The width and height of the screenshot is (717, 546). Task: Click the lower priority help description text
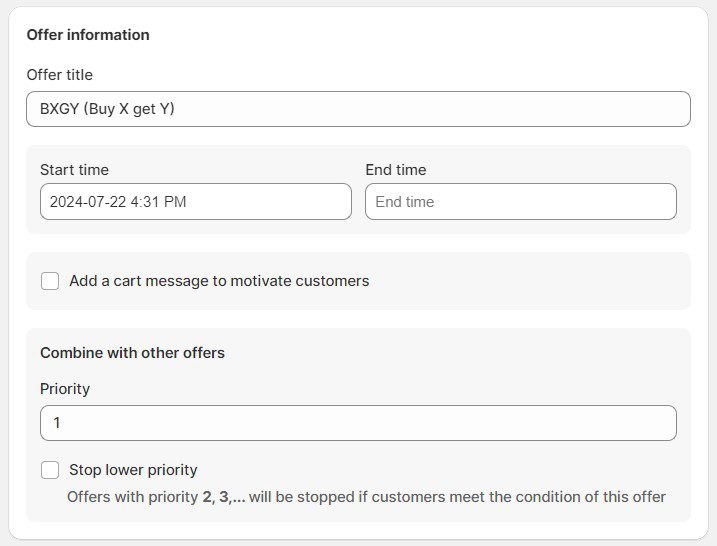366,496
